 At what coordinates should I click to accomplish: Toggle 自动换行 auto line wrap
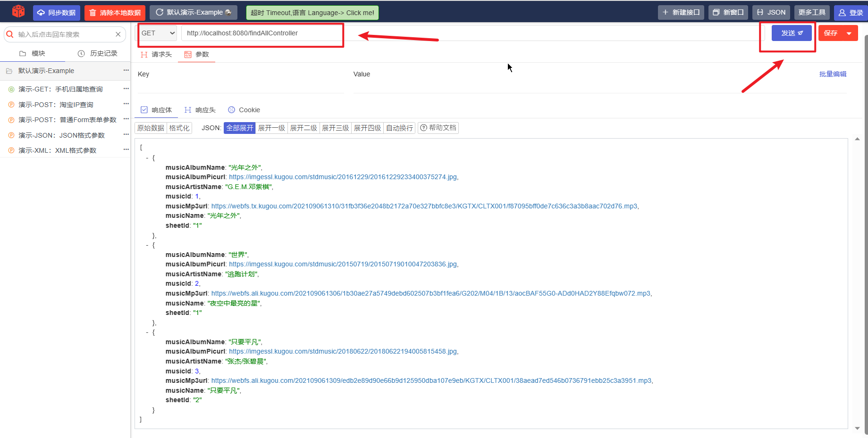coord(399,128)
